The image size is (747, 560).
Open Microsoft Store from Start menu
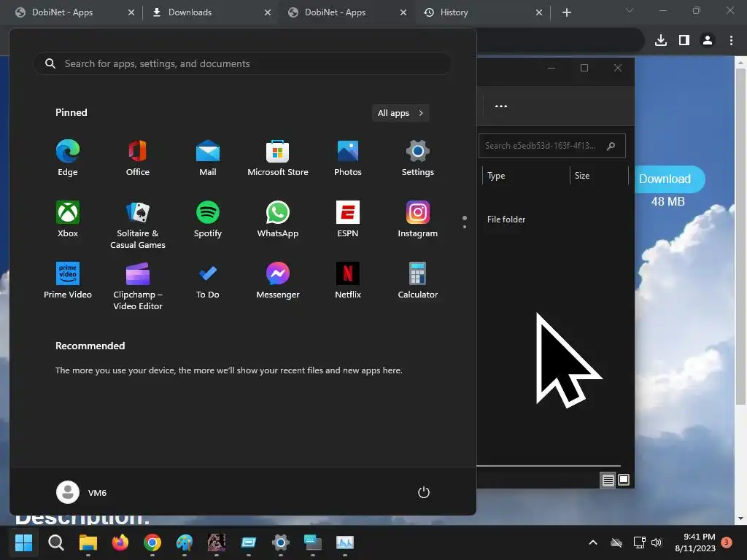point(278,158)
